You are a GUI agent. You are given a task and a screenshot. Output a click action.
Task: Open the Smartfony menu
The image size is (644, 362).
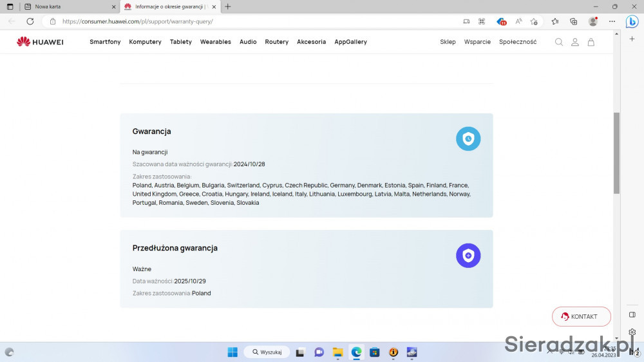(x=105, y=42)
